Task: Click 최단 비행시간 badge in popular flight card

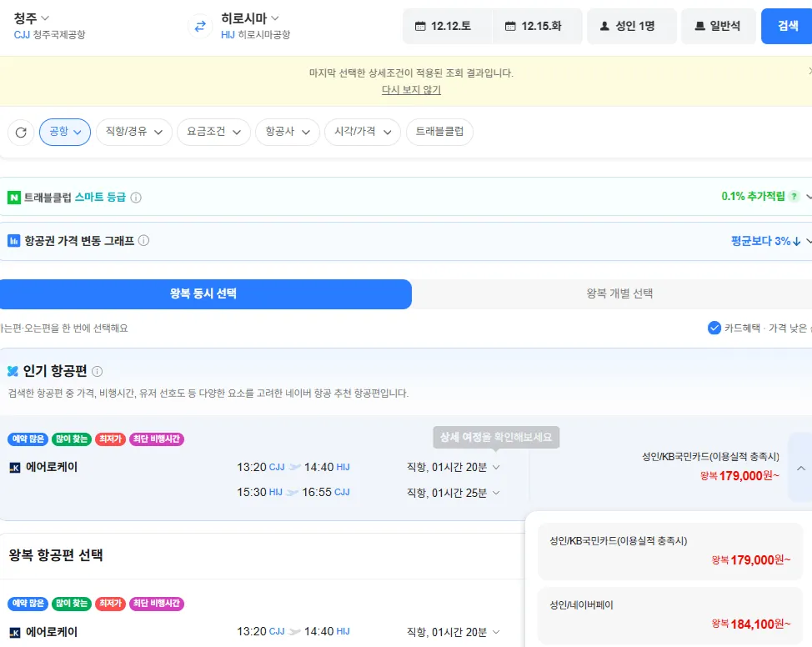Action: (157, 439)
